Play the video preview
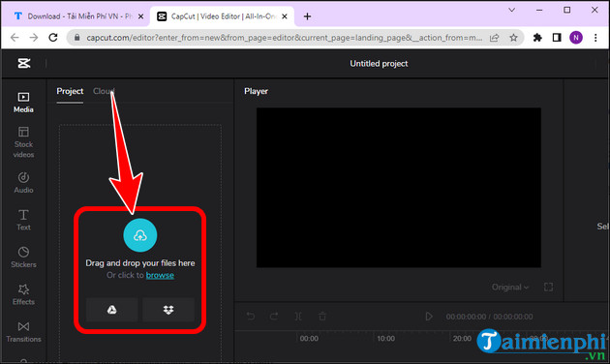Viewport: 610px width, 364px height. [429, 317]
